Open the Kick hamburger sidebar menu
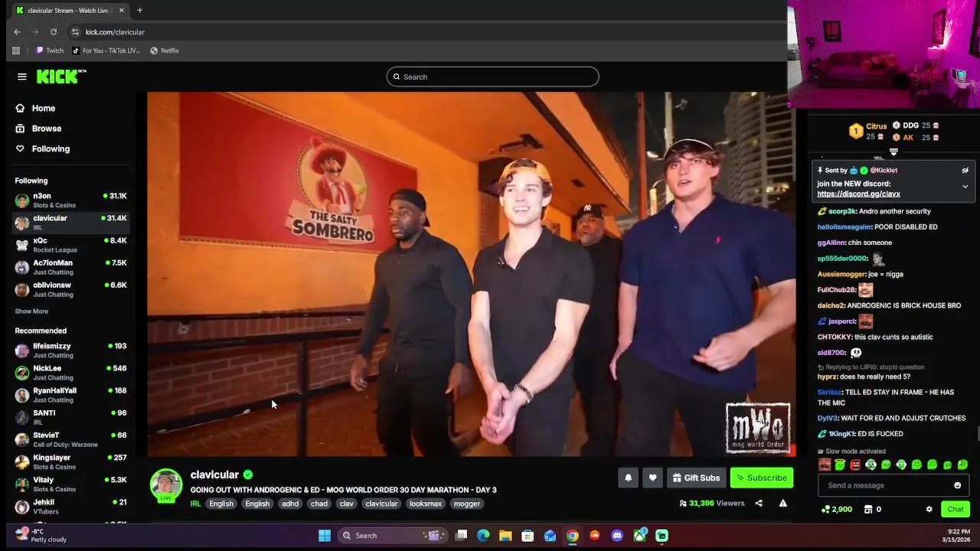Viewport: 980px width, 551px height. pyautogui.click(x=22, y=77)
